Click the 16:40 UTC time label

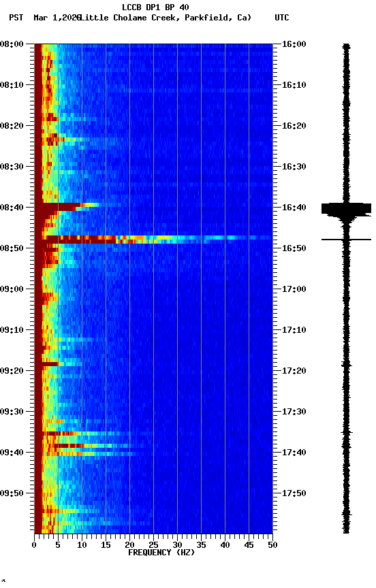(x=294, y=208)
